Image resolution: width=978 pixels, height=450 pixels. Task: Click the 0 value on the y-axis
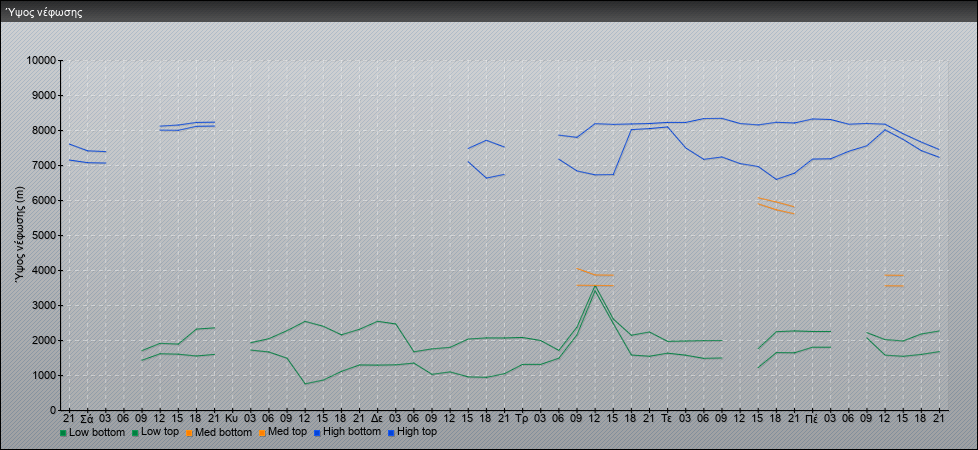[x=54, y=410]
